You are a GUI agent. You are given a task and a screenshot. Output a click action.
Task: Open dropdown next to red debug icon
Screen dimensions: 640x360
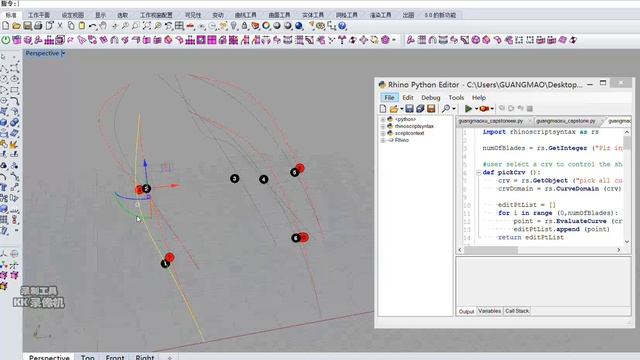(x=492, y=109)
